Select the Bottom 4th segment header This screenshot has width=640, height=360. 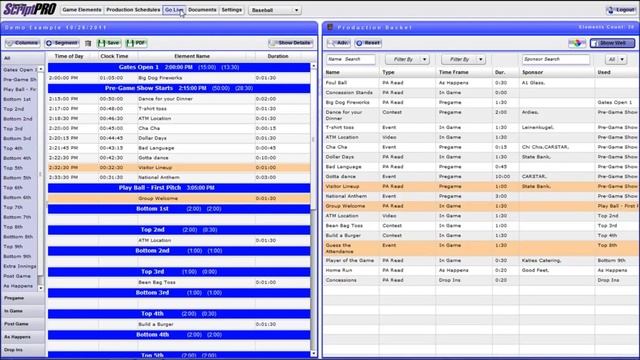(179, 335)
